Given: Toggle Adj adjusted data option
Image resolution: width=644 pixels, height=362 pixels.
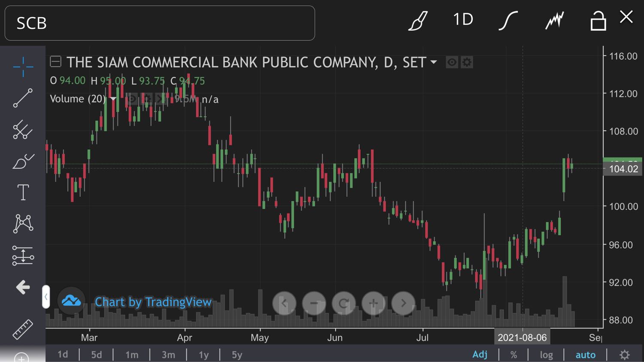Looking at the screenshot, I should click(x=480, y=354).
